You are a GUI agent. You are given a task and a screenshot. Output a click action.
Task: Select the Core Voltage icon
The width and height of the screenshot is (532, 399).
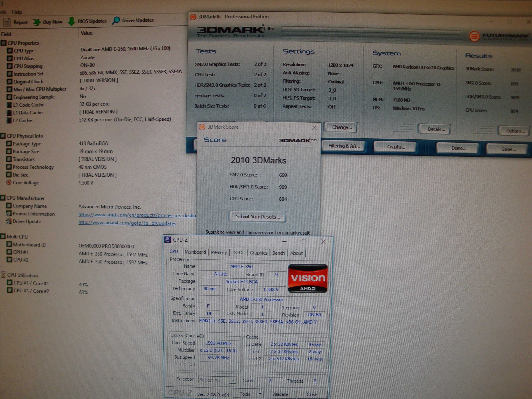pyautogui.click(x=9, y=182)
